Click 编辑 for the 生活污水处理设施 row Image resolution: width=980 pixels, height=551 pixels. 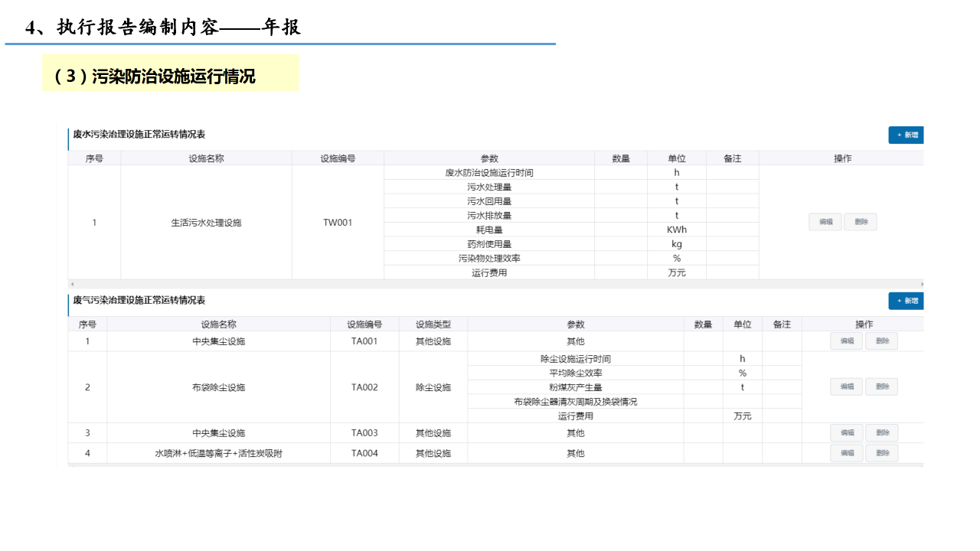click(x=825, y=222)
